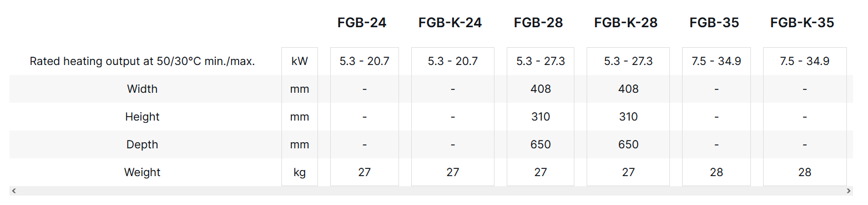Select the FGB-K-35 column header
The image size is (868, 205).
click(x=802, y=23)
